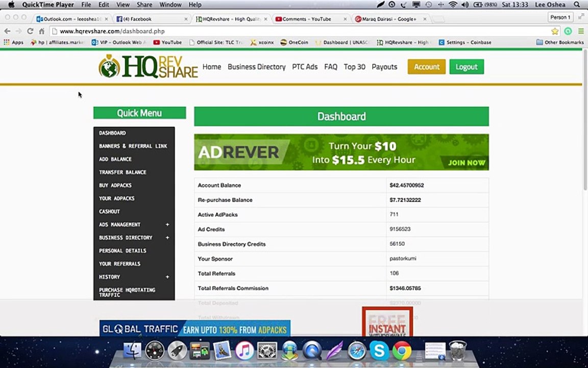Click the Chrome forward arrow

18,31
